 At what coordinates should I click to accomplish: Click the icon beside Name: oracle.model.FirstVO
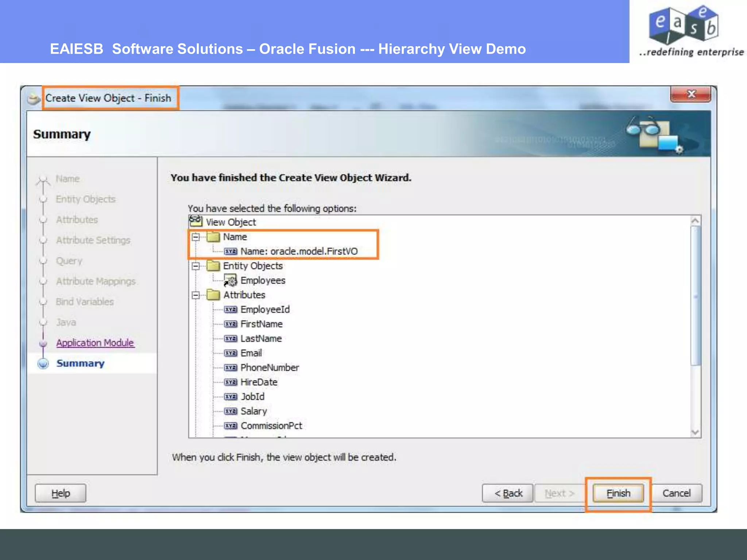pos(231,251)
